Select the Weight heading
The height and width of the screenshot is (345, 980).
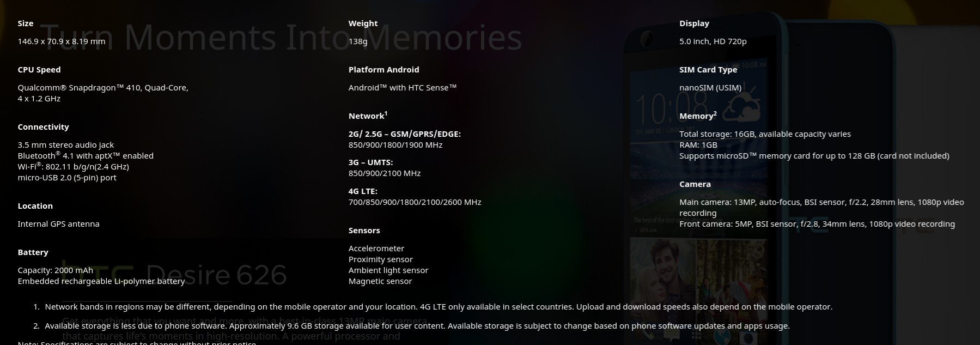(363, 23)
